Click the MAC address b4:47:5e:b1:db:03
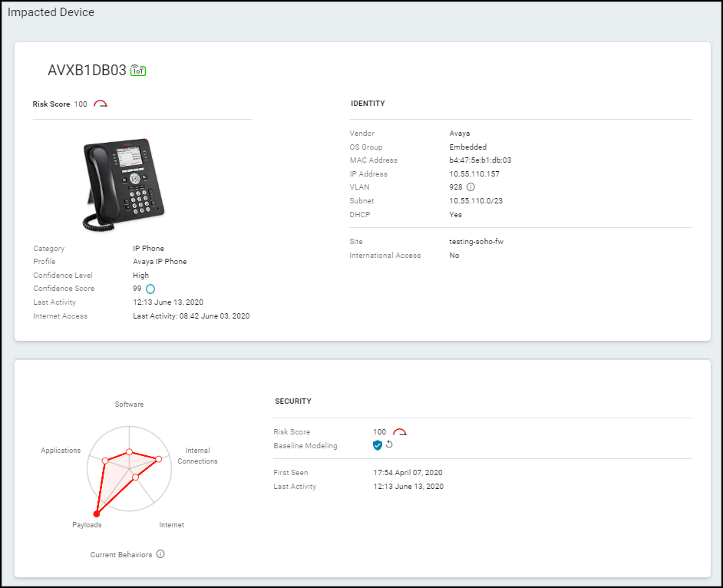 (x=480, y=160)
